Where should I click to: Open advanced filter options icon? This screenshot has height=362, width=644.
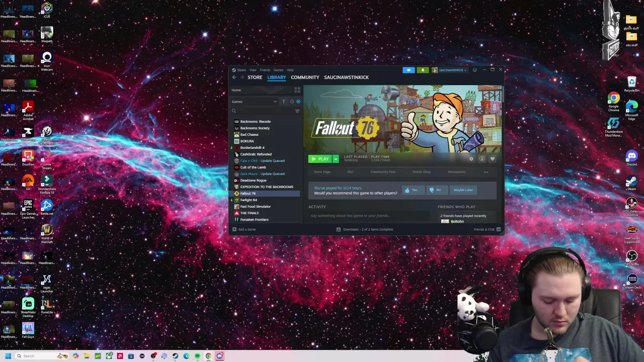[x=297, y=111]
